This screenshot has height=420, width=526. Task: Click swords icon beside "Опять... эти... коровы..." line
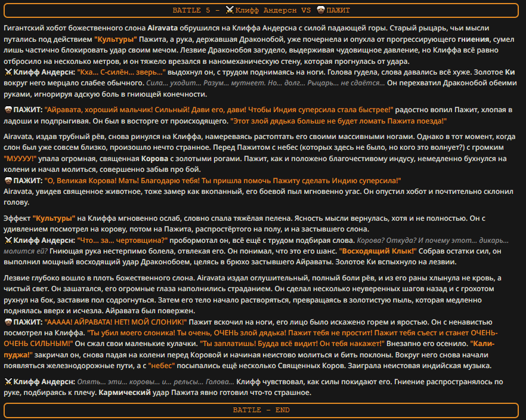tap(8, 382)
